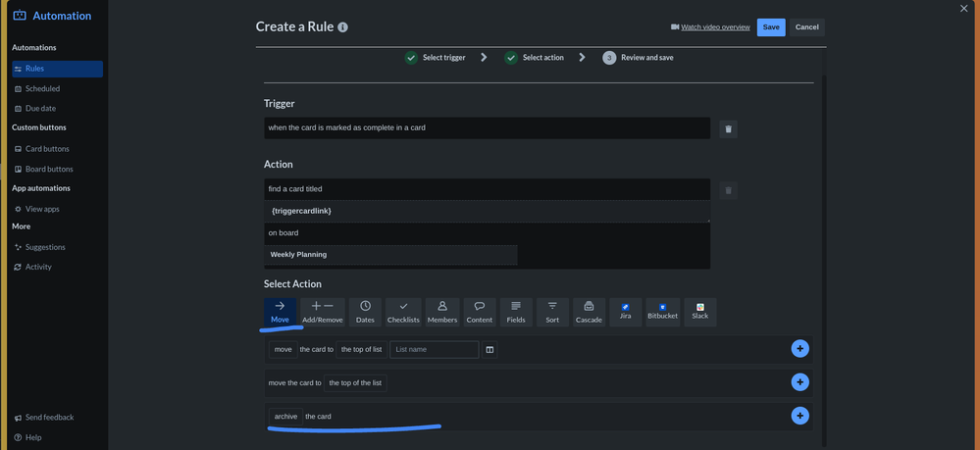Cancel rule creation

coord(807,27)
